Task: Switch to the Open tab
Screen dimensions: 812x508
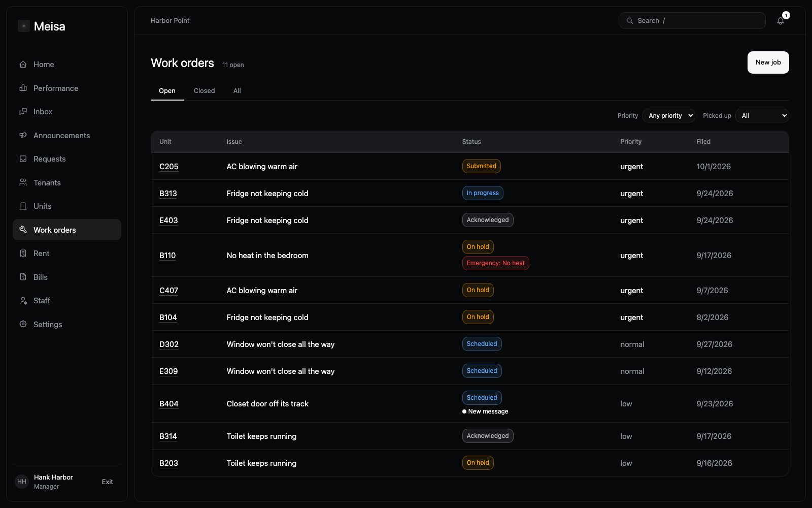Action: tap(167, 91)
